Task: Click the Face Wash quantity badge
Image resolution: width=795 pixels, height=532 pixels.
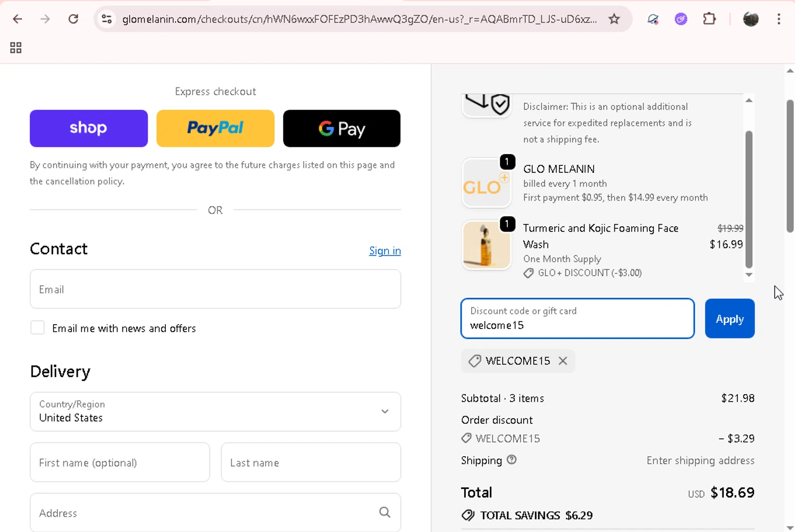Action: [507, 224]
